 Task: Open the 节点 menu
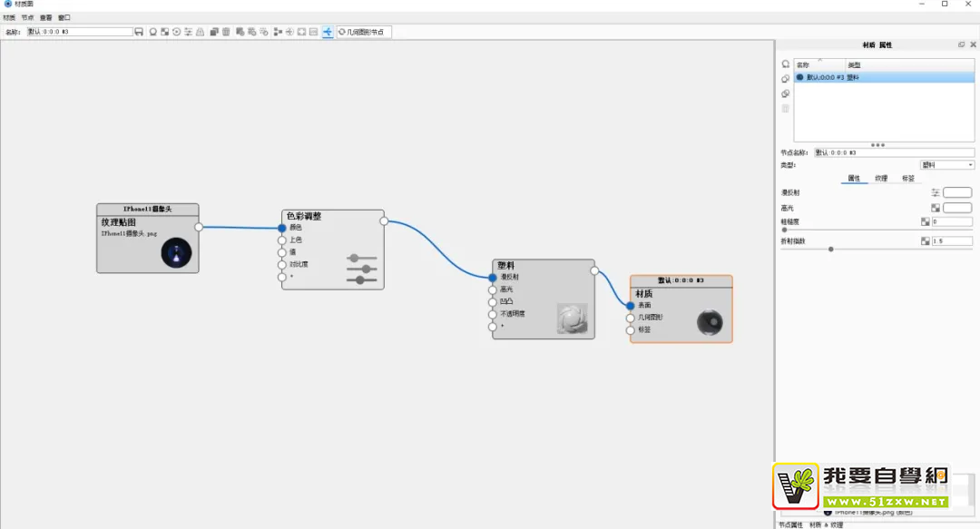(x=27, y=17)
